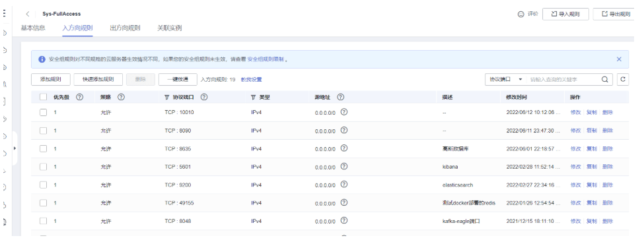Viewport: 644px width, 242px height.
Task: Click 修改 for the kafka-eagle rule
Action: pos(575,221)
